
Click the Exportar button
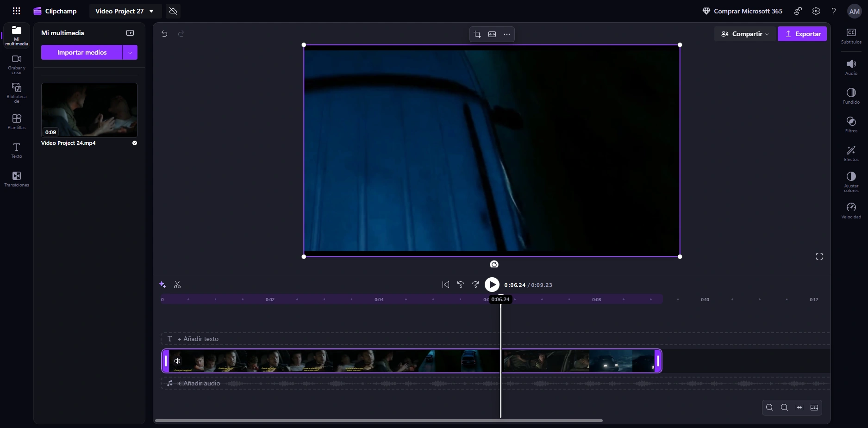pyautogui.click(x=802, y=34)
